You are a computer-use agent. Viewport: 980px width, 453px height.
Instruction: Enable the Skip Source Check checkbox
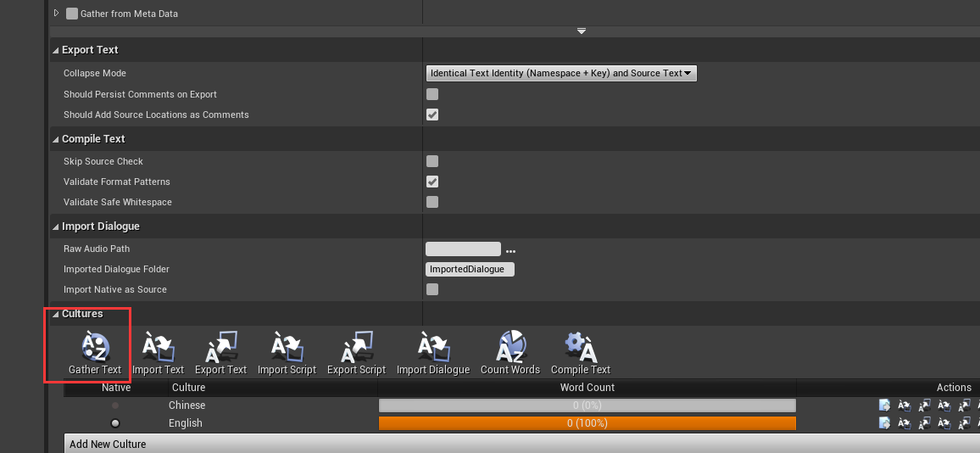pyautogui.click(x=432, y=161)
